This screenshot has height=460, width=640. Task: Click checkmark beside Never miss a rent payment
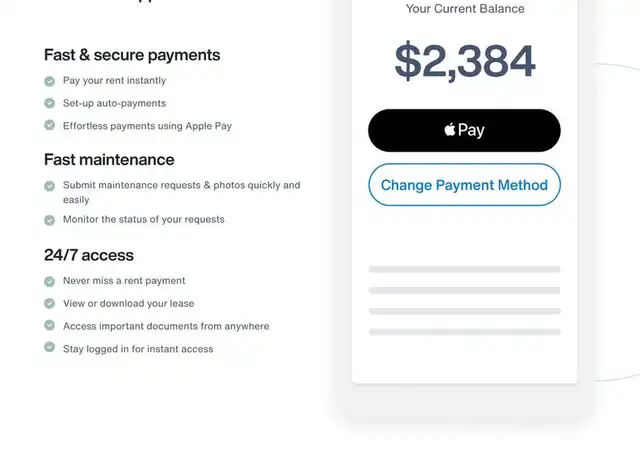(49, 282)
